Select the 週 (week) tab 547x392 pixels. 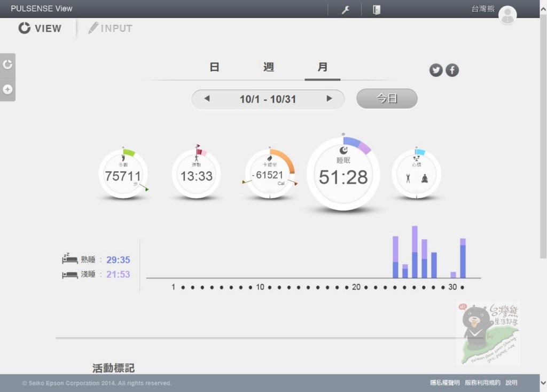coord(269,67)
